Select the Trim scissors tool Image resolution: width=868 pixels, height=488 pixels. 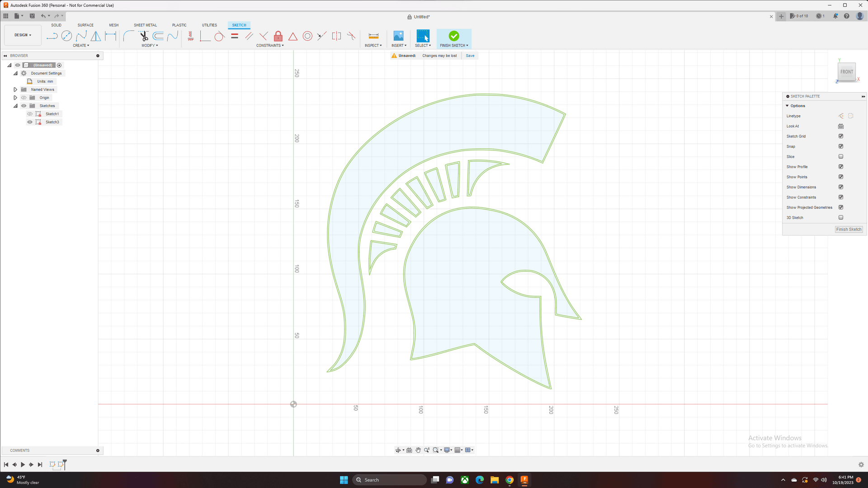pos(144,36)
